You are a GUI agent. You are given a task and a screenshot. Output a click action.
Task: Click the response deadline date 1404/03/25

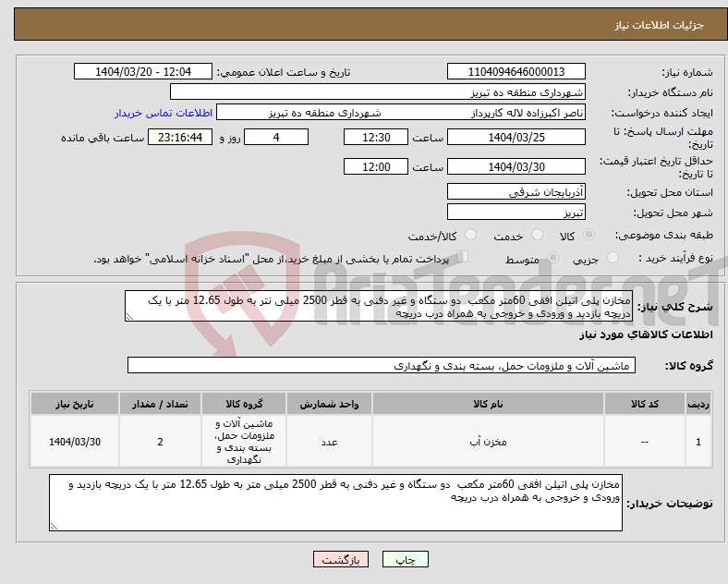[x=516, y=138]
